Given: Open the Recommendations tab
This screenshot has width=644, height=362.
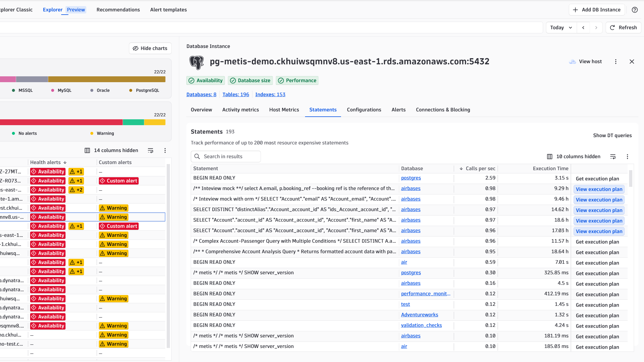Looking at the screenshot, I should pos(118,10).
